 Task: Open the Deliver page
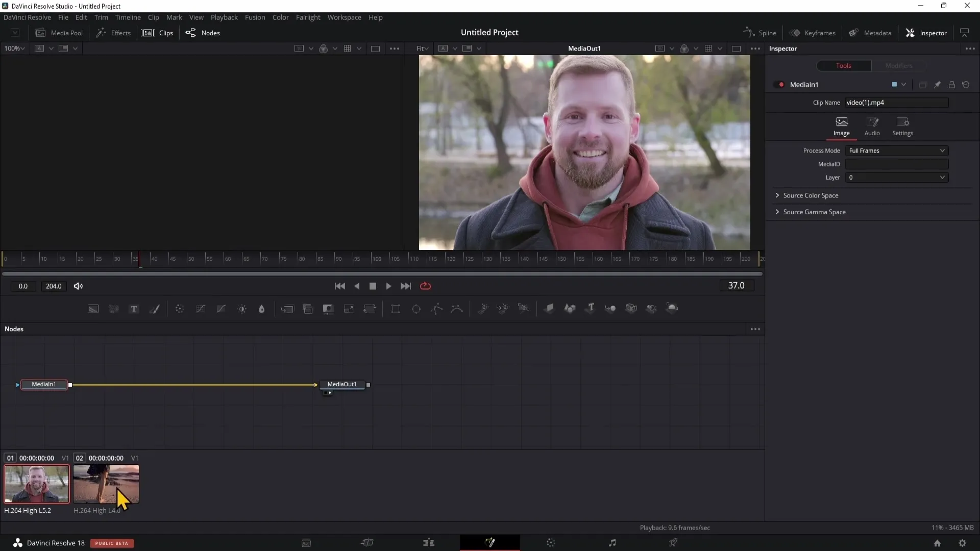[x=673, y=543]
